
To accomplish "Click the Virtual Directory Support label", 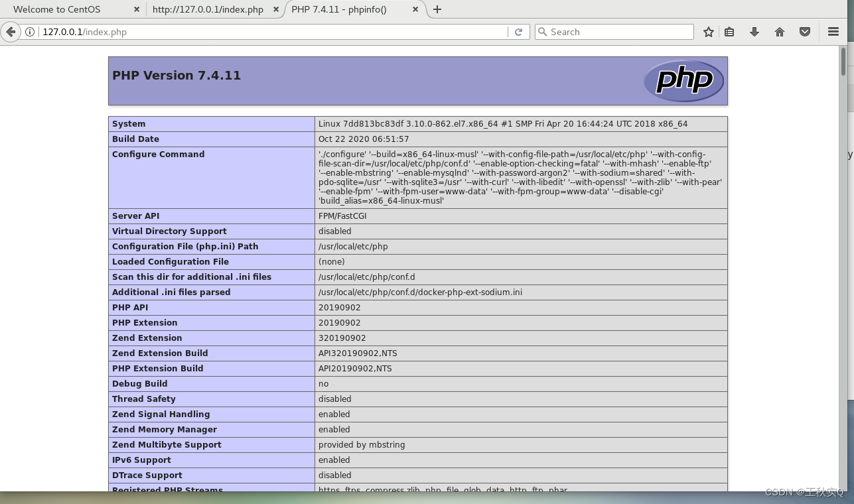I will click(x=169, y=231).
